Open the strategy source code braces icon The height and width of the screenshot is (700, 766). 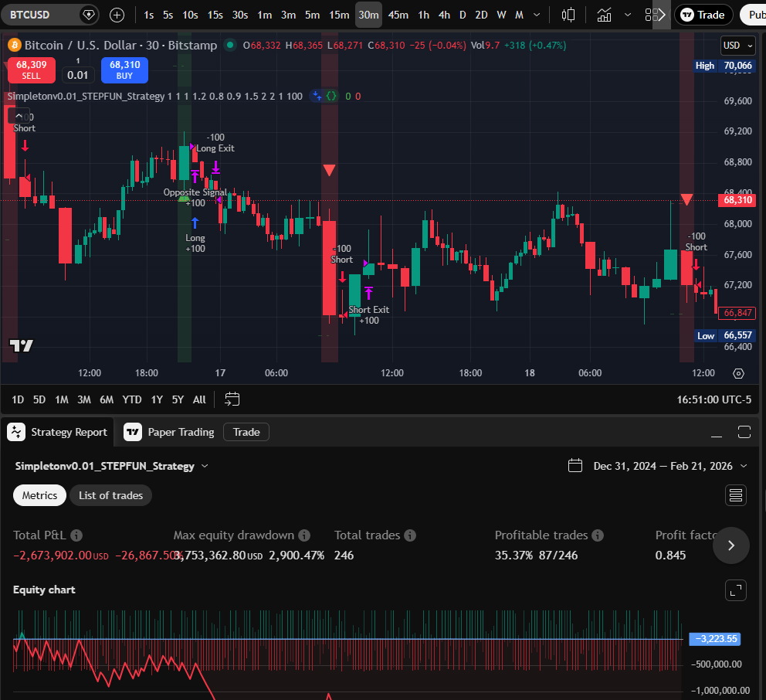tap(330, 96)
